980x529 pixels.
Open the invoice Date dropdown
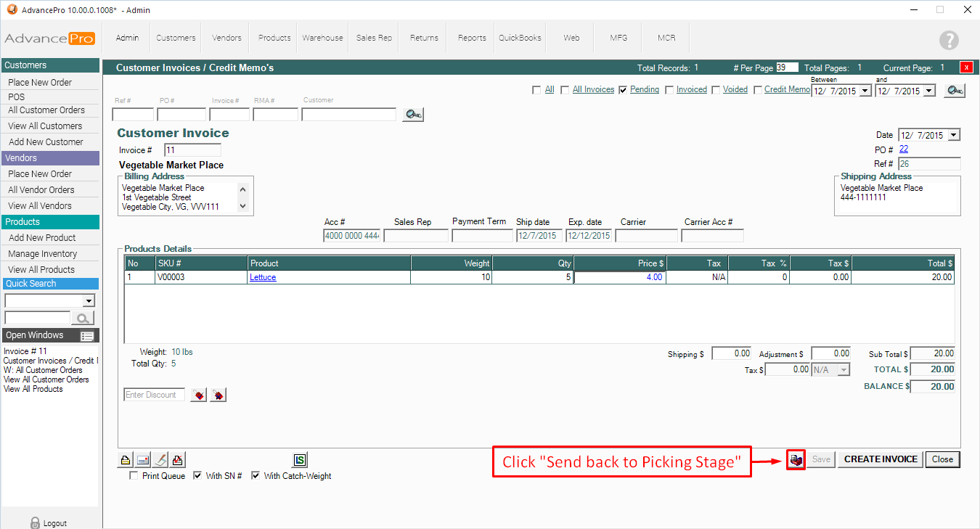954,135
